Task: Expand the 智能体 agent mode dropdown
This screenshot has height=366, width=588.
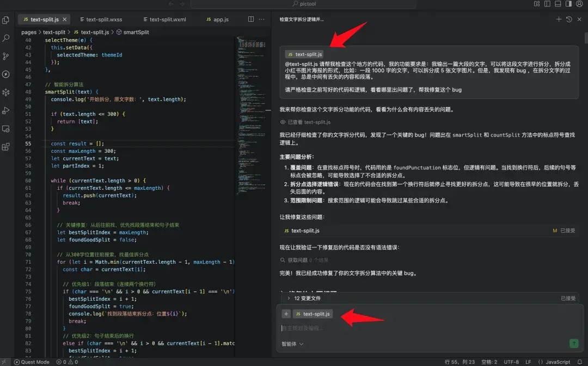Action: [x=292, y=343]
